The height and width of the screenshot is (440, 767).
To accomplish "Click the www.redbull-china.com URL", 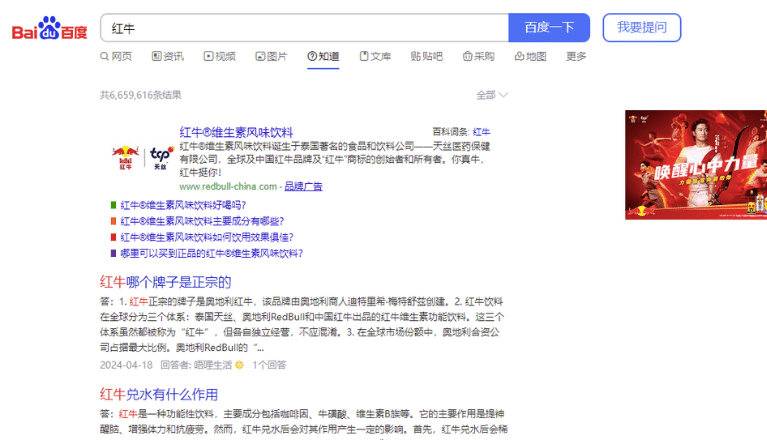I will (228, 186).
